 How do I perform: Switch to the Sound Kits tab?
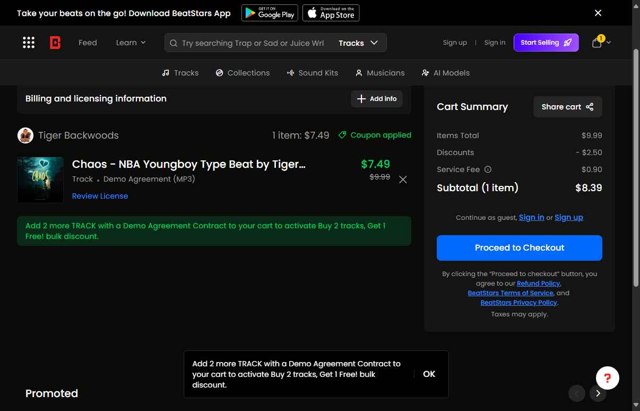pyautogui.click(x=312, y=73)
